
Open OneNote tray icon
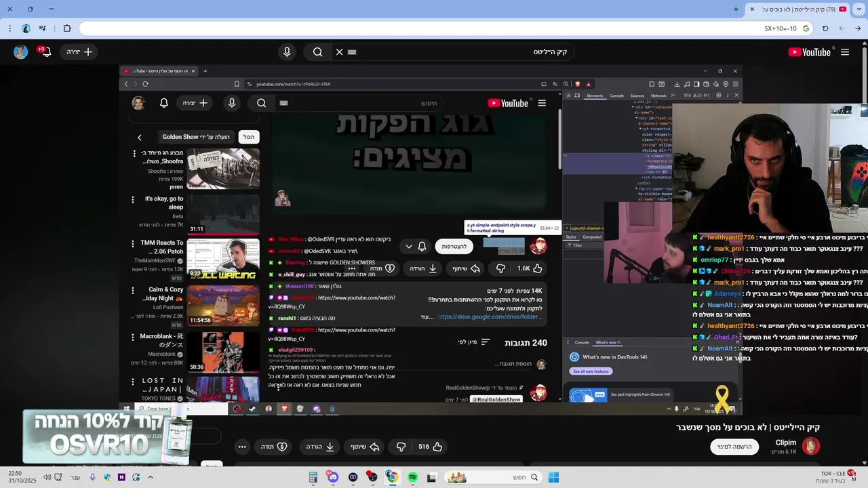click(121, 477)
